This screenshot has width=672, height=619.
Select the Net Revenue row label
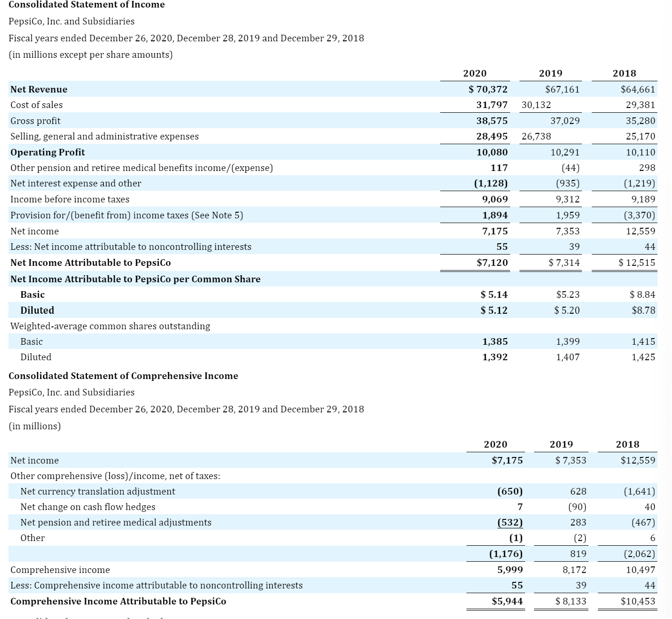pyautogui.click(x=38, y=89)
